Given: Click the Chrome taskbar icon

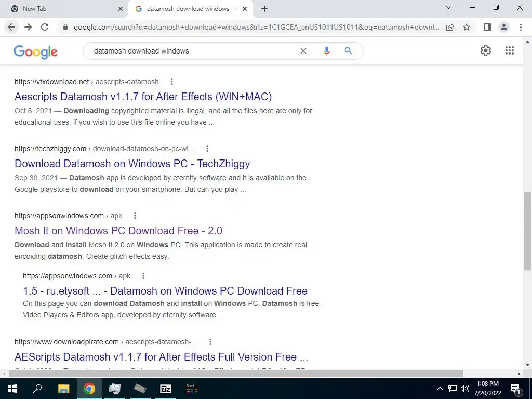Looking at the screenshot, I should click(89, 389).
